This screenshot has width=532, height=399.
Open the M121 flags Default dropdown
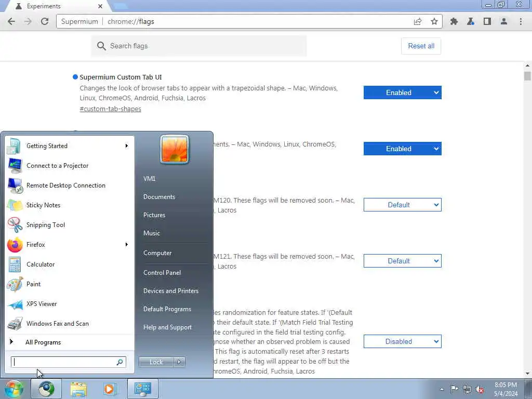[403, 261]
